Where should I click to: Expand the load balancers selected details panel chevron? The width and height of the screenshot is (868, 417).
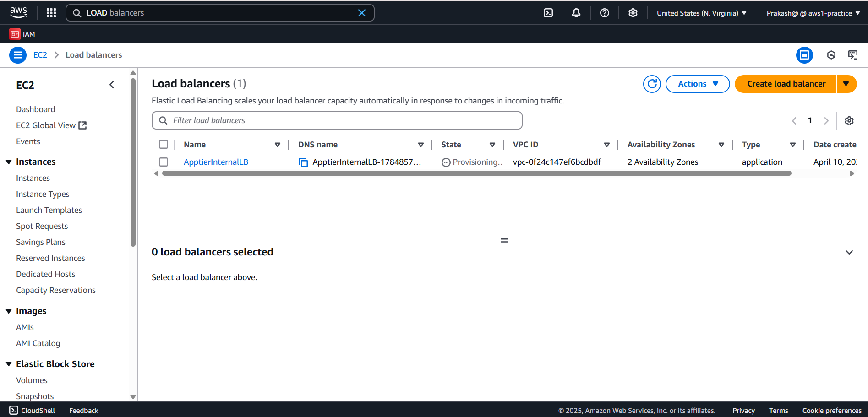[x=849, y=252]
